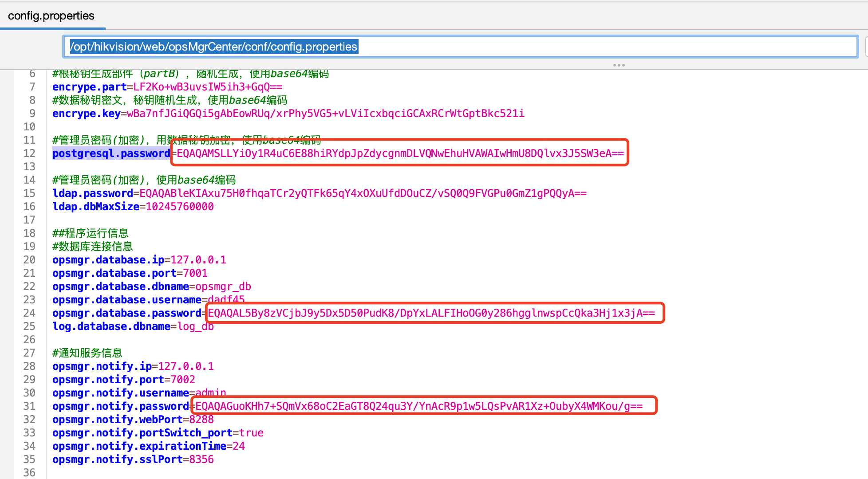Screen dimensions: 868x479
Task: Click the portSwitch_port true value
Action: coord(251,433)
